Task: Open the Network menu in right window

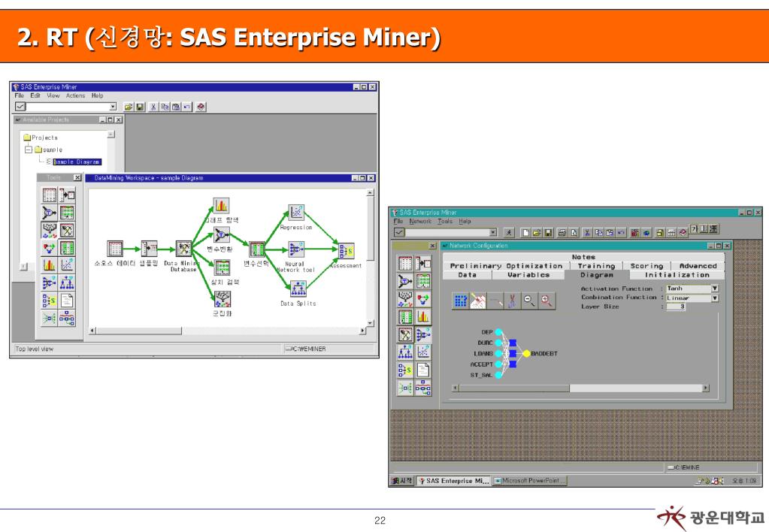Action: point(420,222)
